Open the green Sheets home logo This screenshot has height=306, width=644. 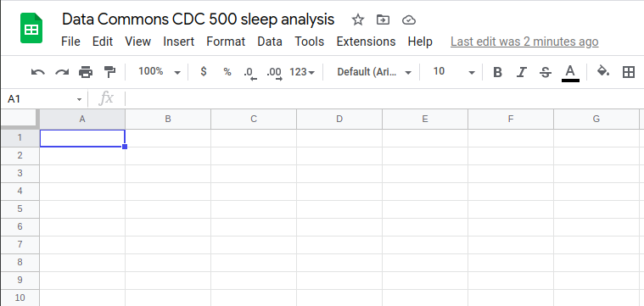click(x=31, y=28)
